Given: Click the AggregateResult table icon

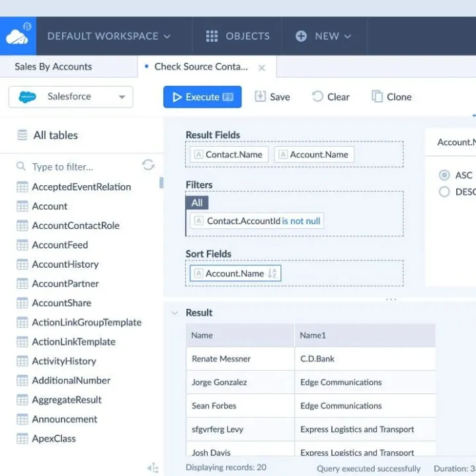Looking at the screenshot, I should 22,400.
